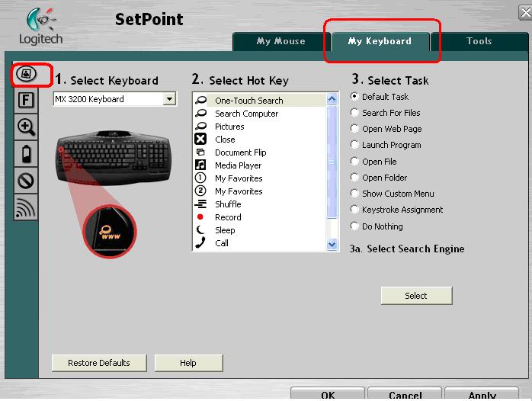
Task: Click the red Record dot icon
Action: [x=200, y=217]
